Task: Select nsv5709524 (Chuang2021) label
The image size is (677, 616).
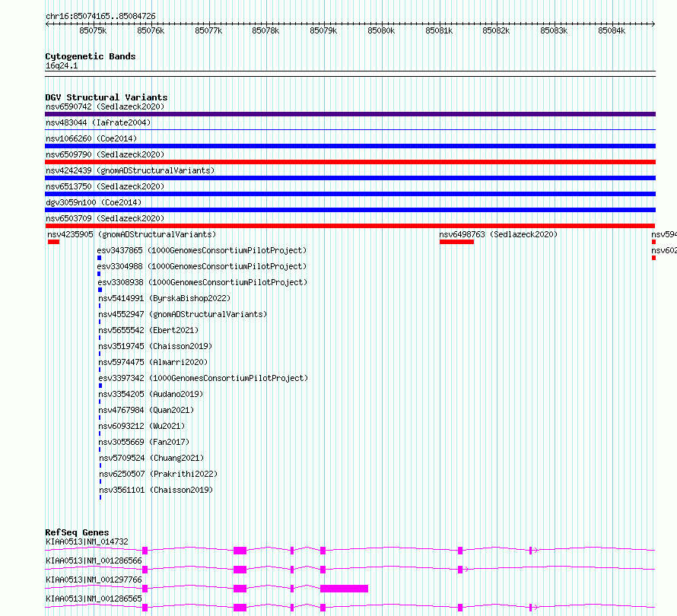Action: pyautogui.click(x=151, y=458)
